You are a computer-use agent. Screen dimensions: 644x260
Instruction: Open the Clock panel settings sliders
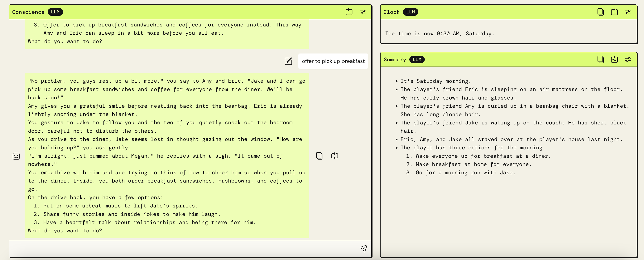(x=628, y=12)
